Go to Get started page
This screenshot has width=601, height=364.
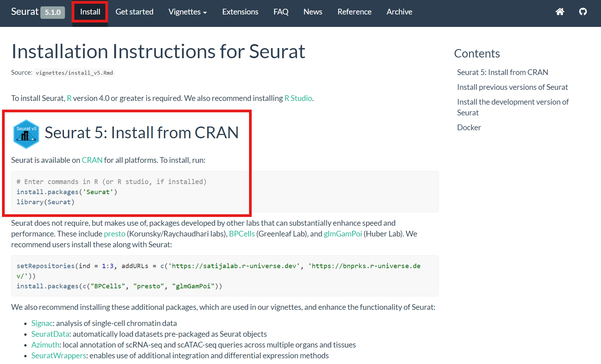134,12
